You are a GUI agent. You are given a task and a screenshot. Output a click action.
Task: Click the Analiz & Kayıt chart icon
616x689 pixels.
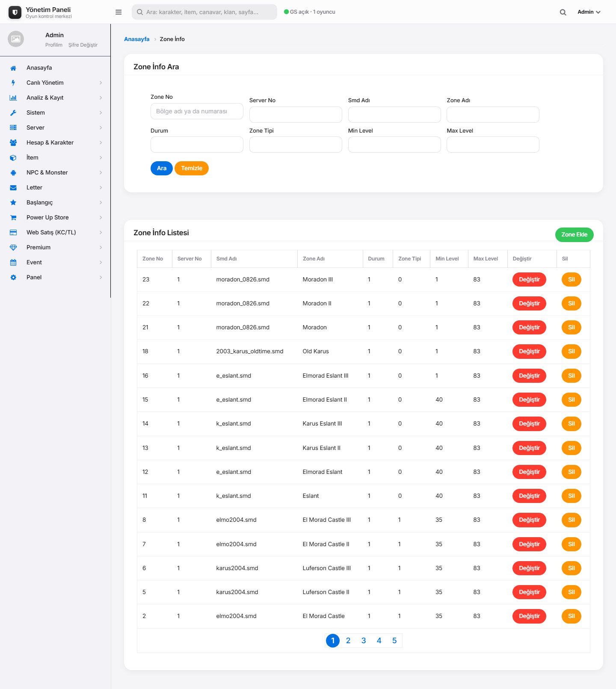tap(13, 98)
